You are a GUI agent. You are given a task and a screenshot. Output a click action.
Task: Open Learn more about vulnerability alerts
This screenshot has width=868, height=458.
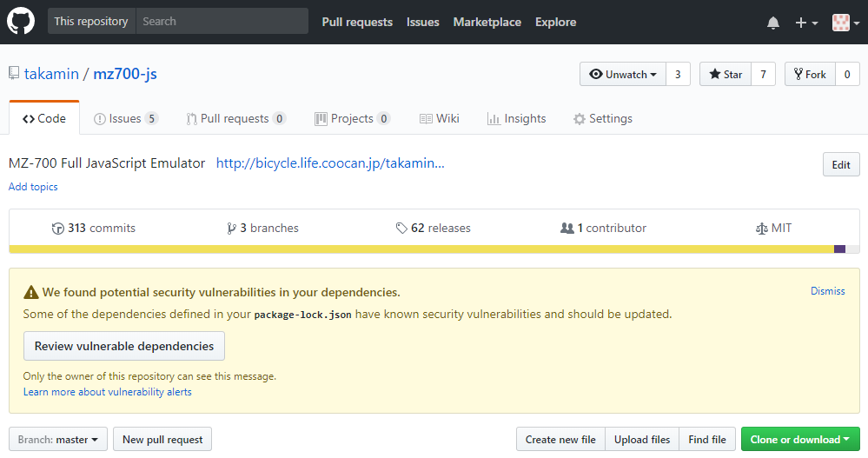pos(108,392)
